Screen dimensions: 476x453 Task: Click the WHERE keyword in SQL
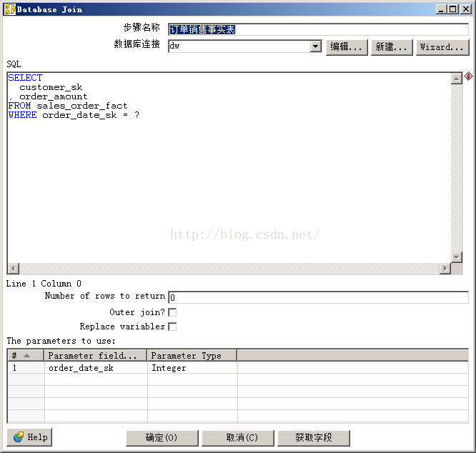coord(22,115)
